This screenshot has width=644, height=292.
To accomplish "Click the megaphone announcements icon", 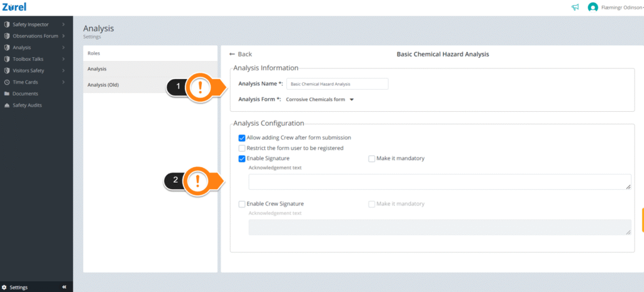I will coord(575,8).
